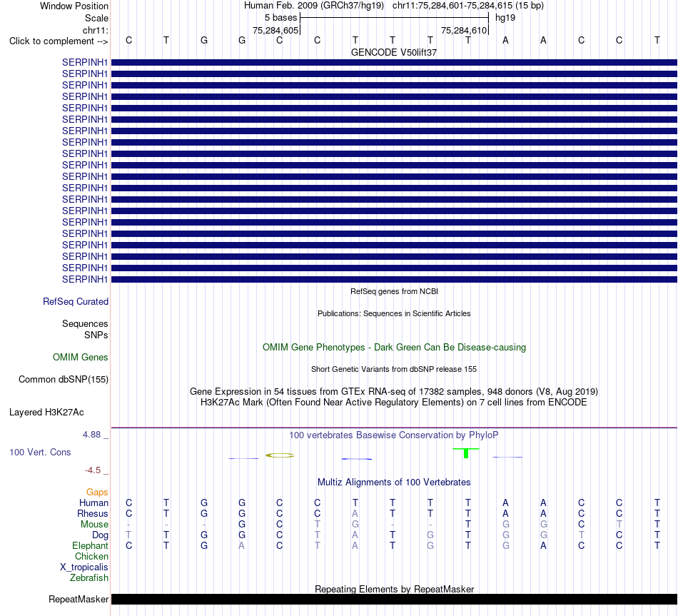Image resolution: width=678 pixels, height=616 pixels.
Task: Select the Zebrafish alignment row label
Action: point(89,577)
